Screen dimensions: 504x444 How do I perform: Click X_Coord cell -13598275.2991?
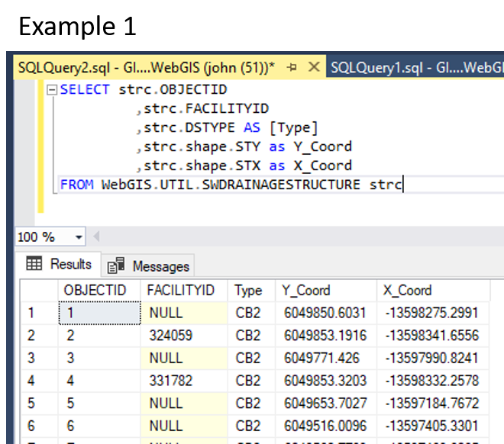433,313
